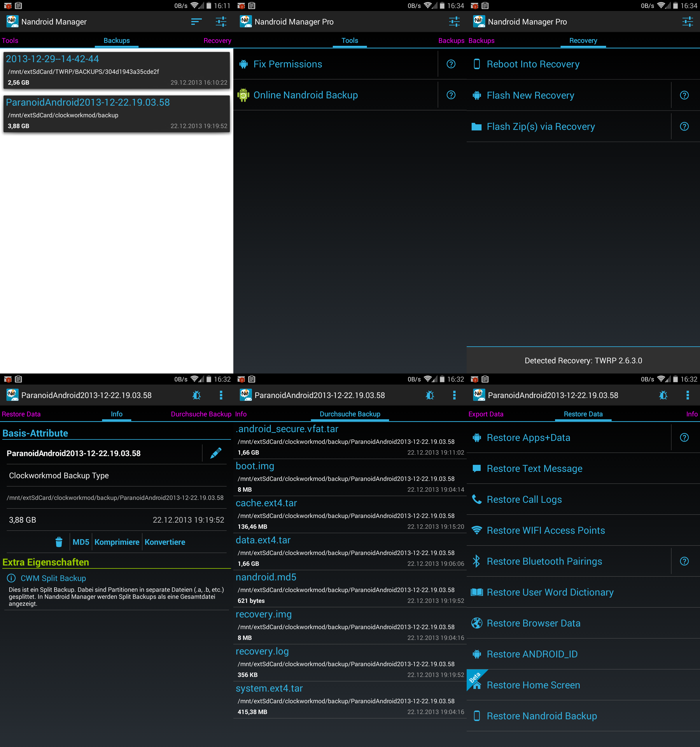The width and height of the screenshot is (700, 747).
Task: Open the ParanoidAndroid2013-12-22.19.03.58 backup card
Action: [116, 114]
